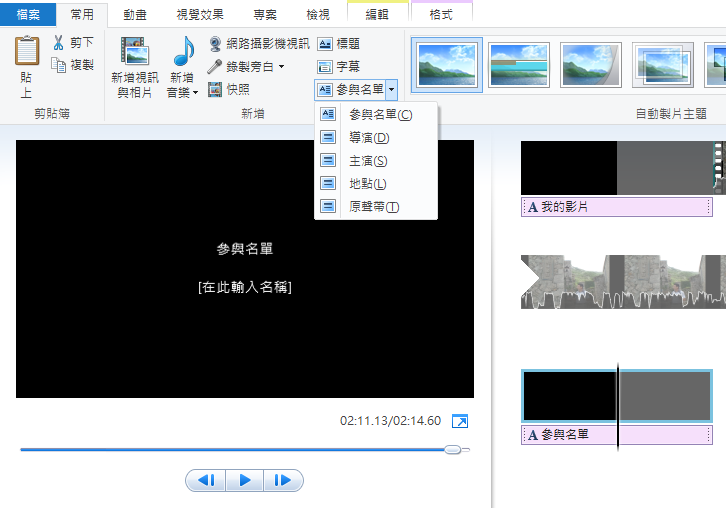Viewport: 726px width, 508px height.
Task: Click the preview seek bar handle
Action: pyautogui.click(x=452, y=449)
